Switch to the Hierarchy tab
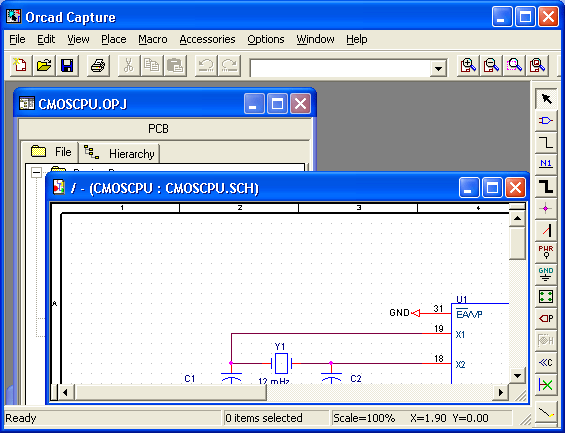Viewport: 565px width, 433px height. [119, 153]
